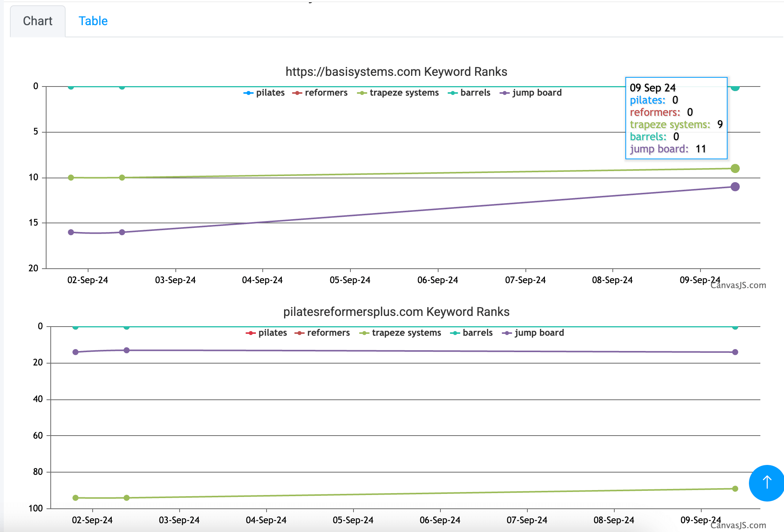
Task: Click first purple jump board data point in top chart
Action: pos(71,232)
